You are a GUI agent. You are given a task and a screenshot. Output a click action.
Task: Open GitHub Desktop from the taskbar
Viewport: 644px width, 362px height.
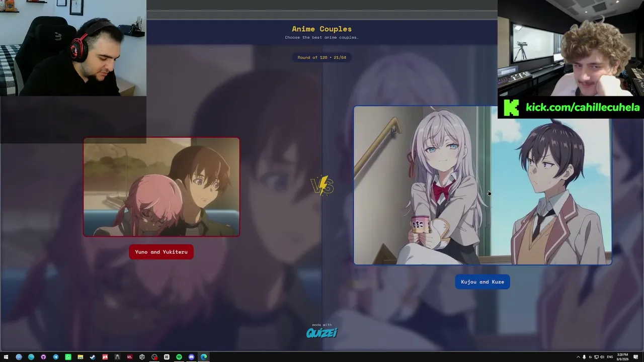[x=43, y=357]
